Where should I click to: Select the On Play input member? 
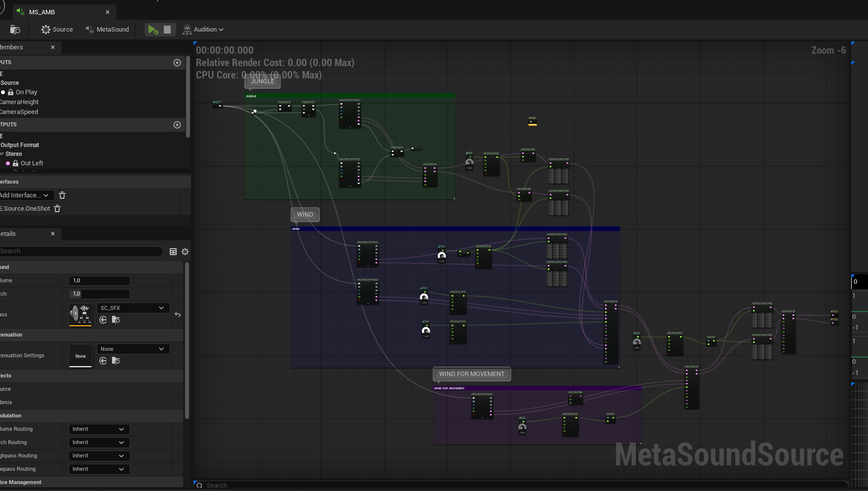pos(26,92)
